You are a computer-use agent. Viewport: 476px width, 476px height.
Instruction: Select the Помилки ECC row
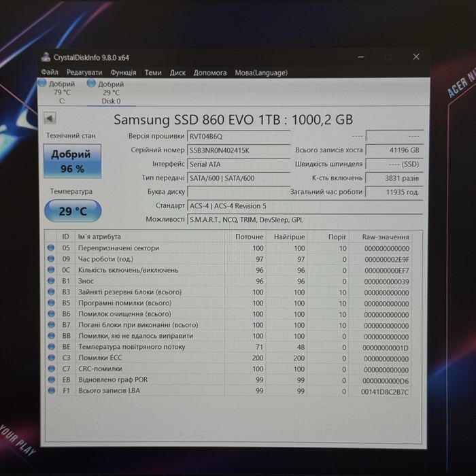tap(228, 358)
